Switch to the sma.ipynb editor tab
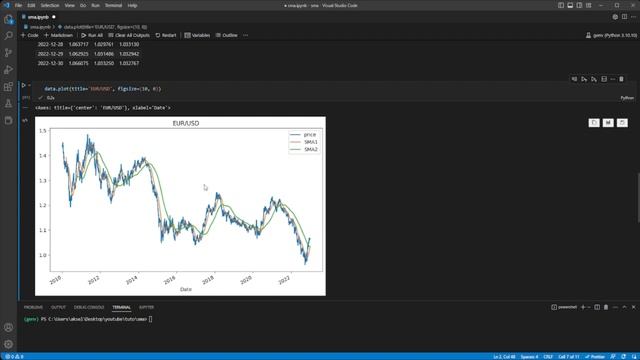This screenshot has height=360, width=640. (x=38, y=17)
